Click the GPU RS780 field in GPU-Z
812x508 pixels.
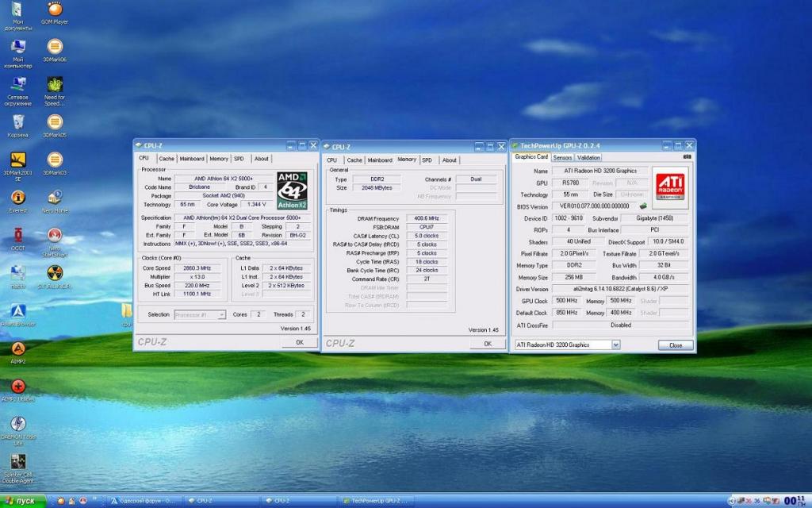tap(570, 183)
